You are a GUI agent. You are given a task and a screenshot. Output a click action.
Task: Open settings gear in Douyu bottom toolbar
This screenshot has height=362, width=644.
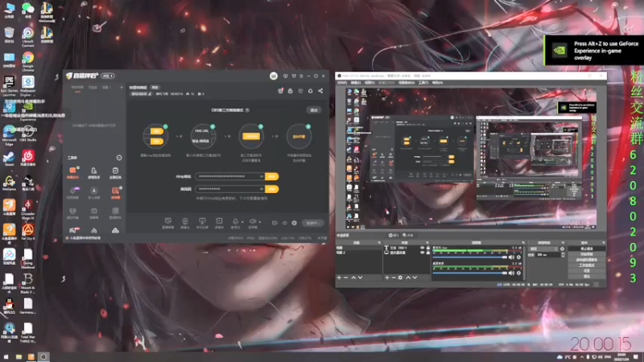294,223
